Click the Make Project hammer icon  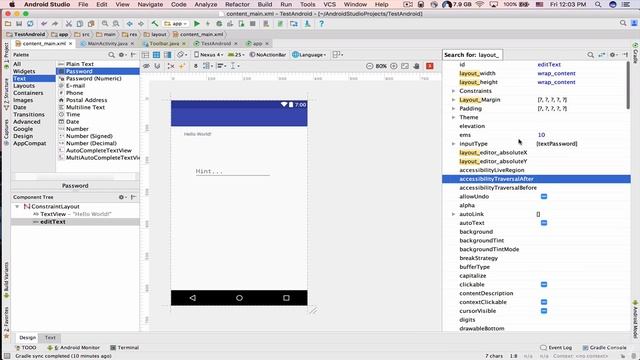click(155, 24)
